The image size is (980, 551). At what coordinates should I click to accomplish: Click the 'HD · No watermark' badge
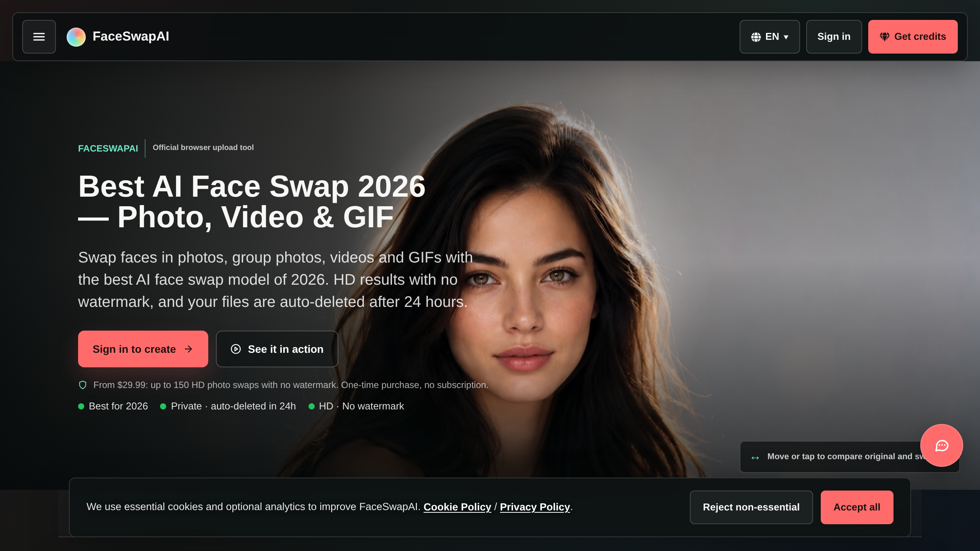pos(356,406)
